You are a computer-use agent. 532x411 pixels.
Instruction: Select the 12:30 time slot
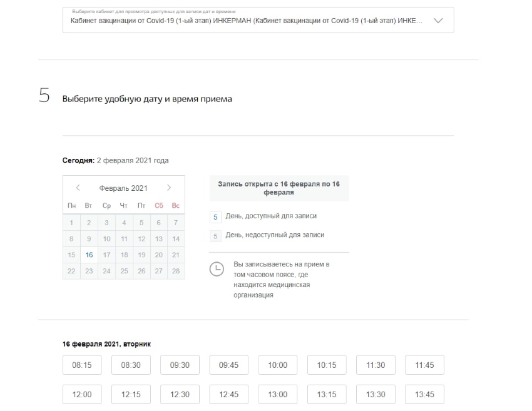click(180, 395)
